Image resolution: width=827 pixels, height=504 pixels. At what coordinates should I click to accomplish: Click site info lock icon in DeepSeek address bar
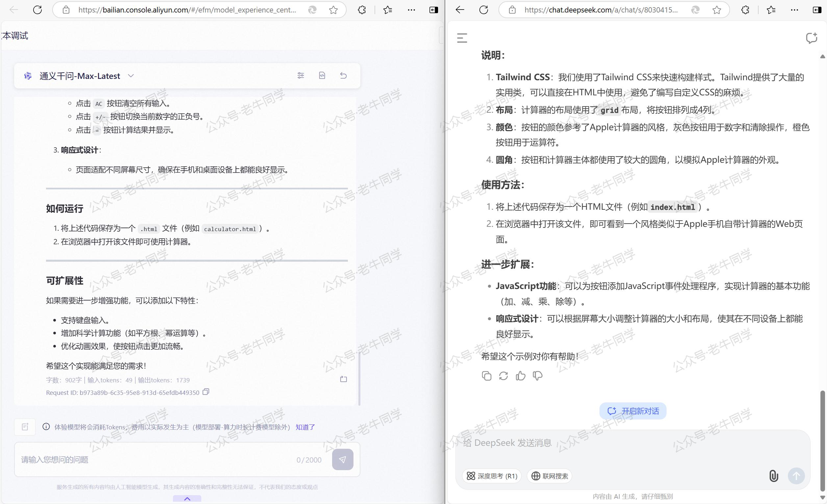point(512,10)
